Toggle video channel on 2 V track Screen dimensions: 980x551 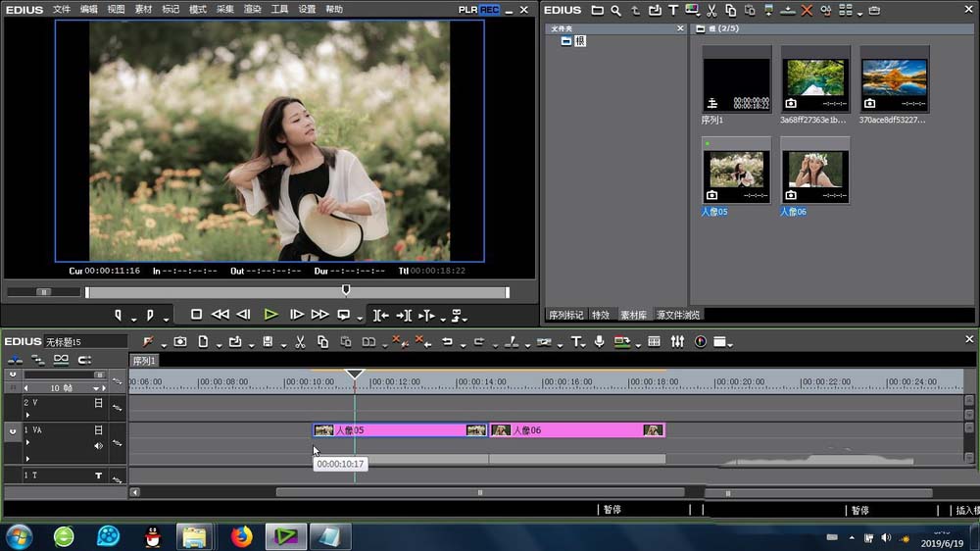point(98,403)
